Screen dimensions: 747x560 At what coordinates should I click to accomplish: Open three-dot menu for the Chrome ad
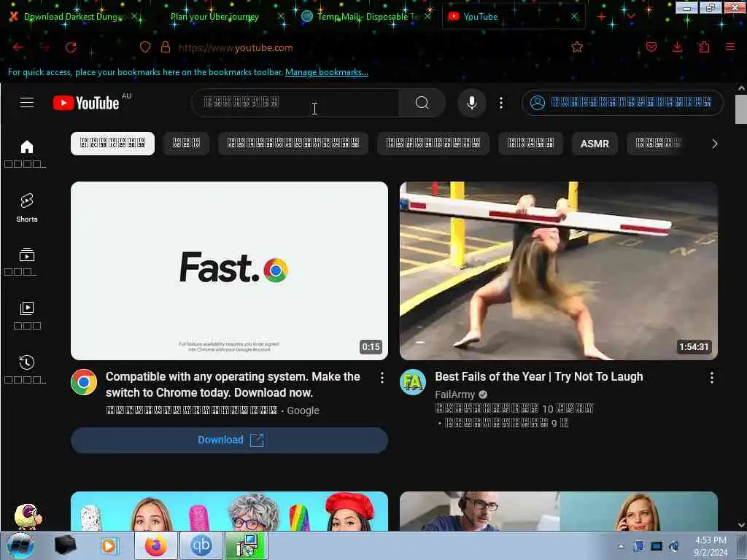[x=382, y=378]
